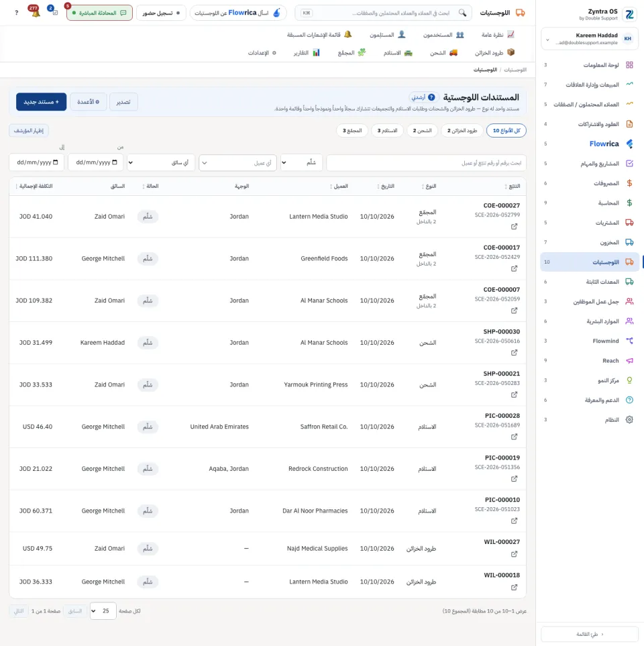Click the تصدير export button

[123, 102]
